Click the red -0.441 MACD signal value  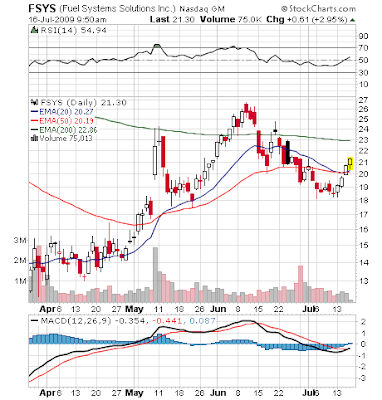click(x=167, y=321)
